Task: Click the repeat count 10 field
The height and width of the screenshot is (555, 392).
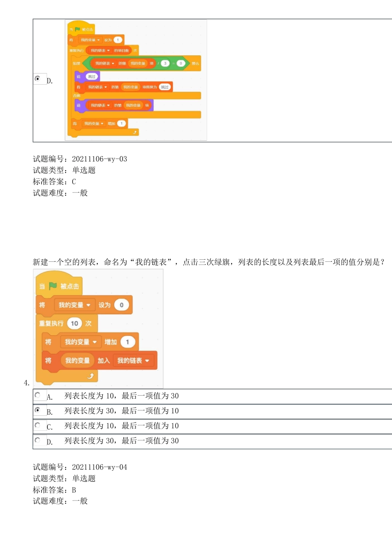Action: (74, 323)
